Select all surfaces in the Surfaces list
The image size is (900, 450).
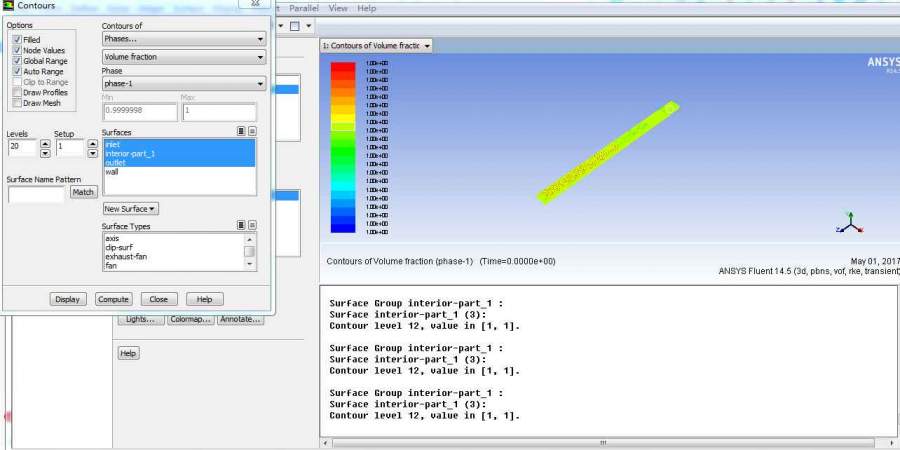pyautogui.click(x=242, y=131)
